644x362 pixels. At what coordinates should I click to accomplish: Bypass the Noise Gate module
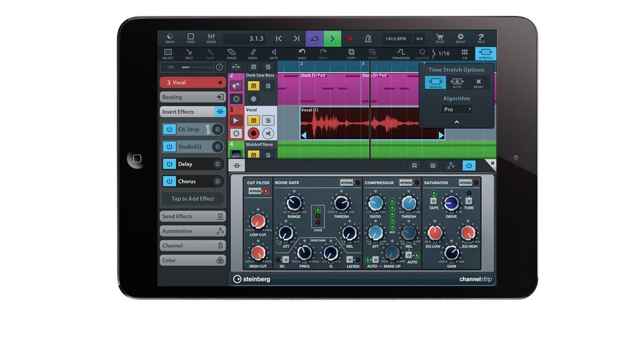click(345, 183)
